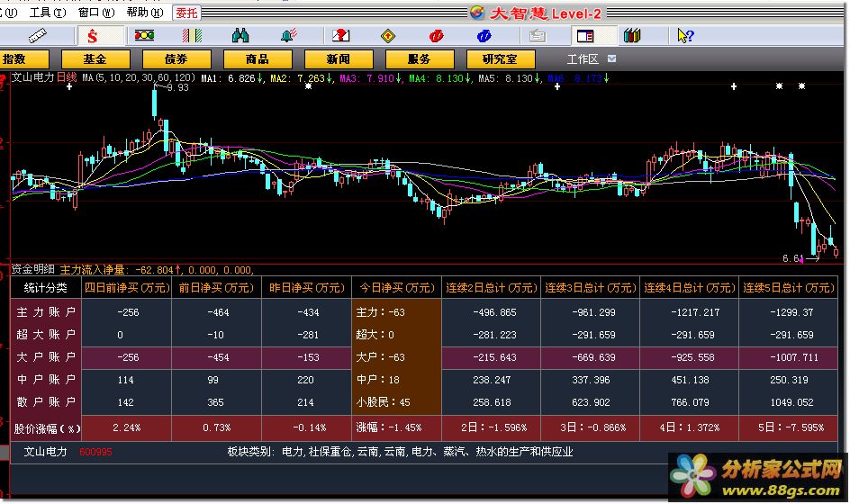
Task: Click the -1299.37 cell
Action: (791, 312)
